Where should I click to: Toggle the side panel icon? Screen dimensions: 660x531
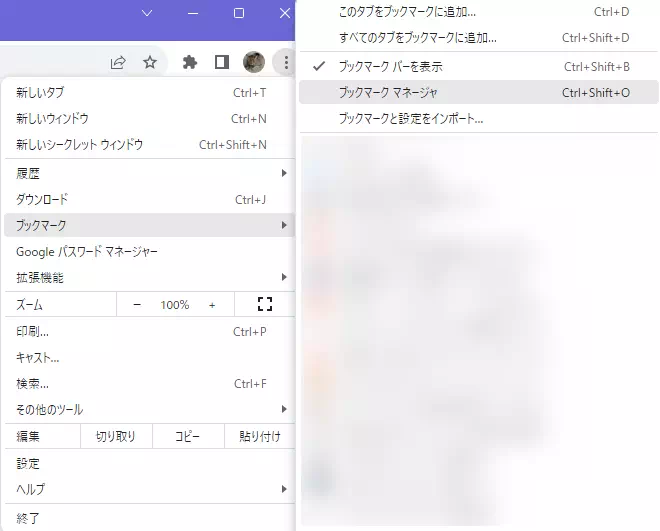point(222,62)
